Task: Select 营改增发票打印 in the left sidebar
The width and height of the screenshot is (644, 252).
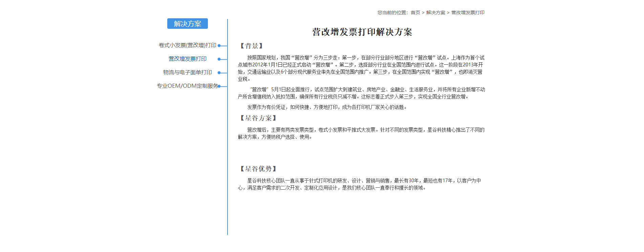Action: pyautogui.click(x=187, y=59)
